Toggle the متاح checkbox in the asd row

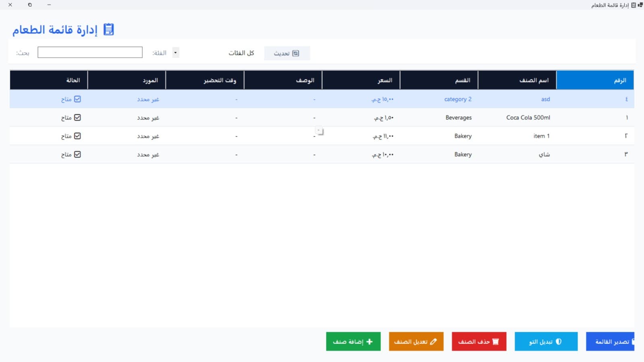pos(78,99)
